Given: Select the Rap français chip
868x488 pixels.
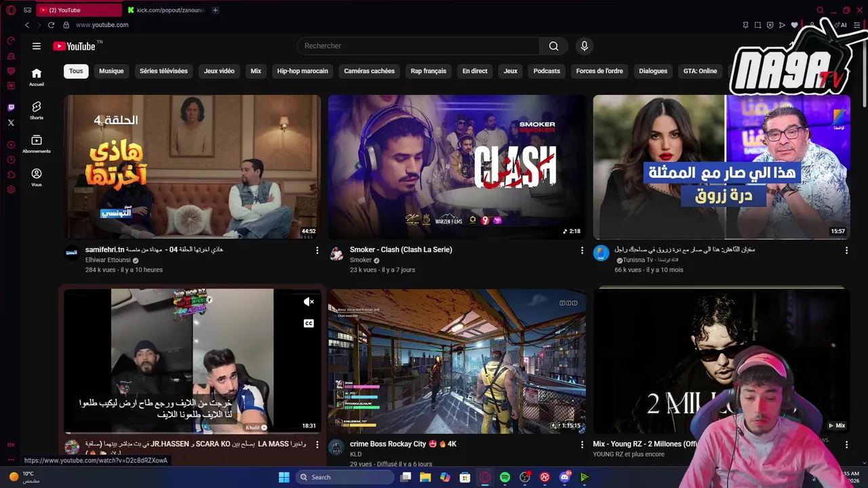Looking at the screenshot, I should [429, 71].
